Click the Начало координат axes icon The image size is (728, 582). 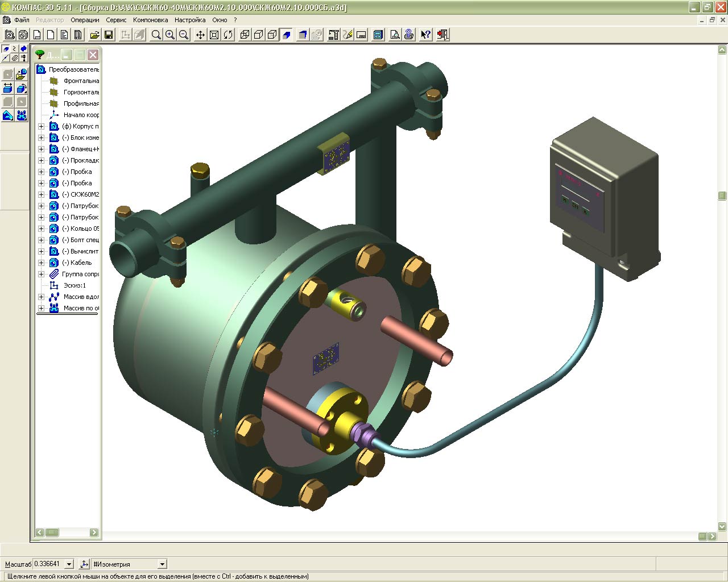[x=54, y=115]
